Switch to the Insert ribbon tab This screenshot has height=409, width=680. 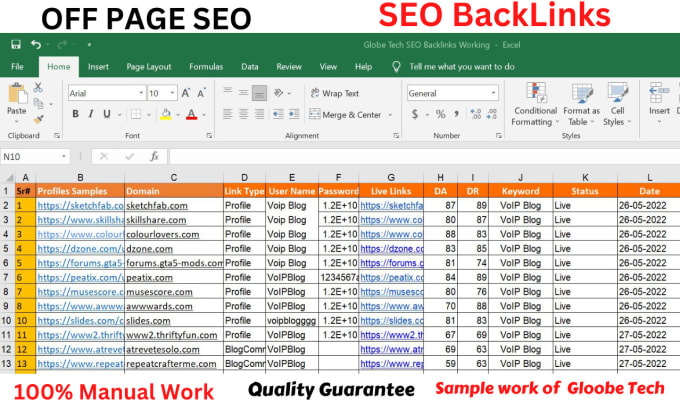[98, 67]
